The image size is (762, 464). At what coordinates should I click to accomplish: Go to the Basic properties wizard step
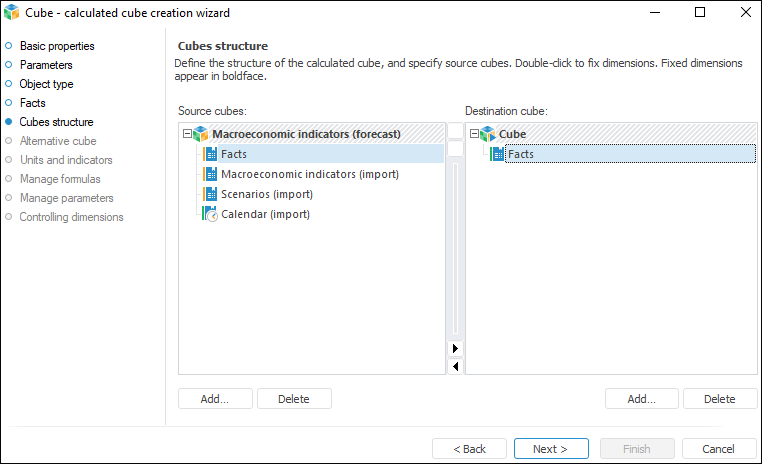click(x=57, y=46)
